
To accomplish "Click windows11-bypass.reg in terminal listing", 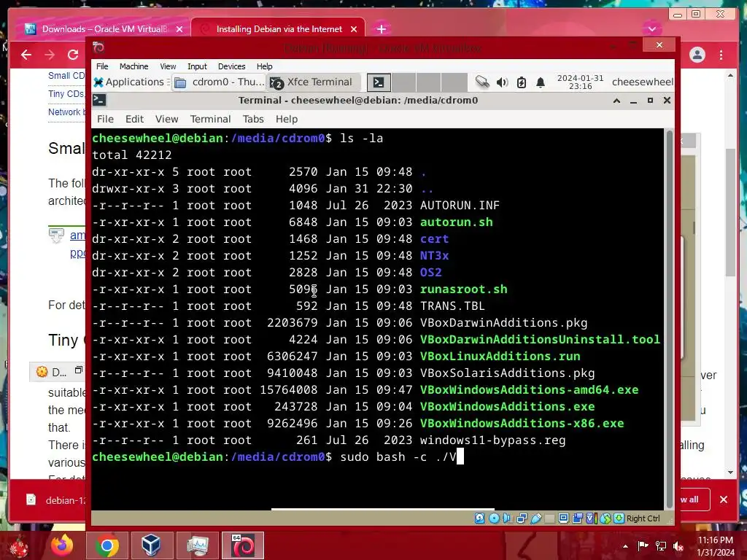I will coord(492,440).
